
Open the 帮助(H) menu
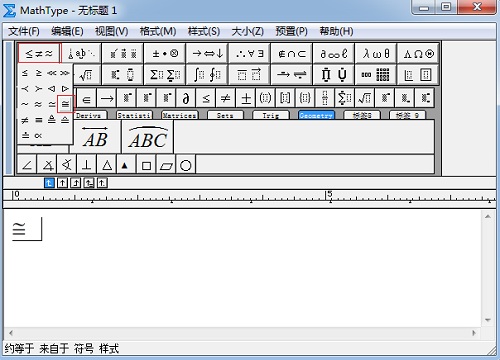tap(336, 31)
